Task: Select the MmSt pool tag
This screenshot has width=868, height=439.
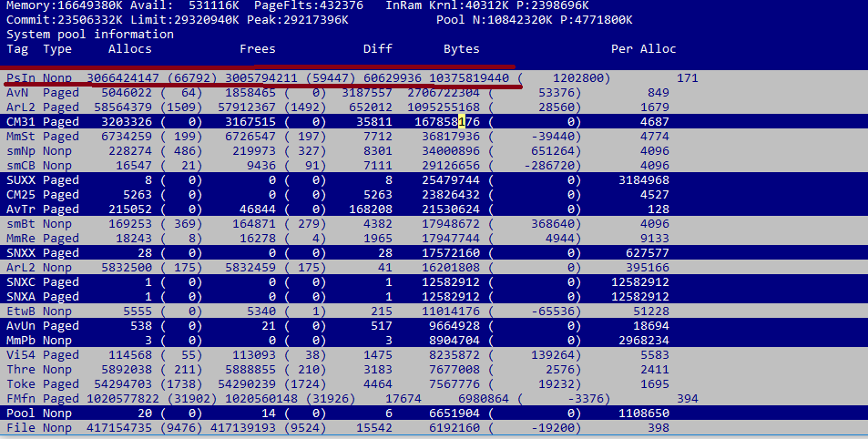Action: pos(21,136)
